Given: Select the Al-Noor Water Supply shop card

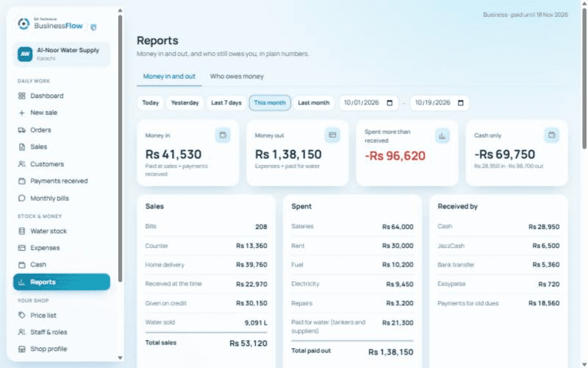Looking at the screenshot, I should tap(62, 54).
